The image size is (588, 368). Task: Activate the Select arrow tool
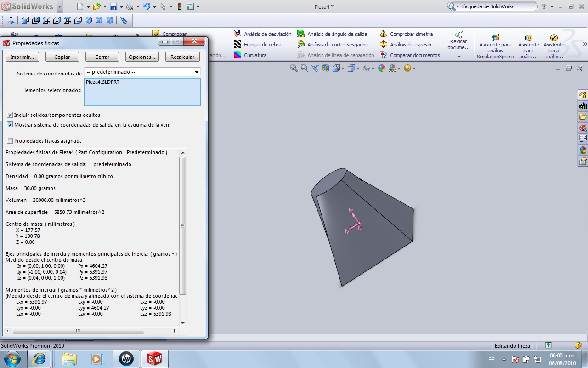click(x=163, y=6)
